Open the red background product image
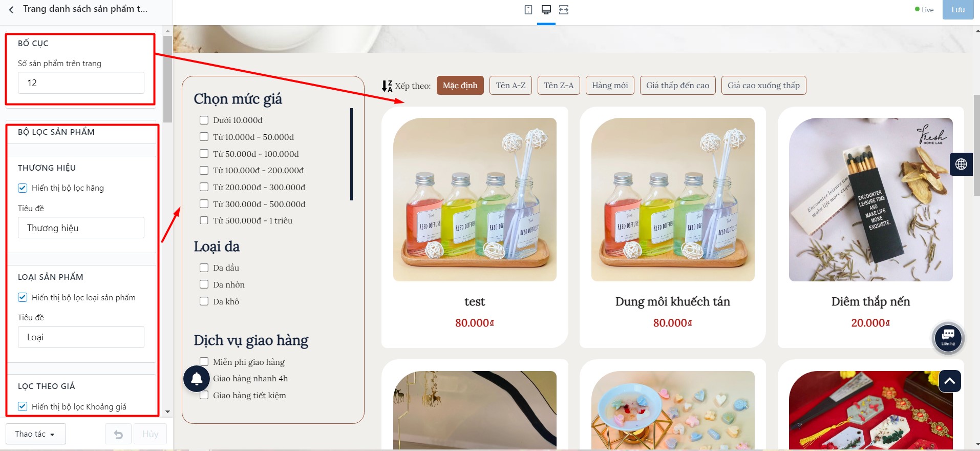This screenshot has width=980, height=451. coord(870,410)
